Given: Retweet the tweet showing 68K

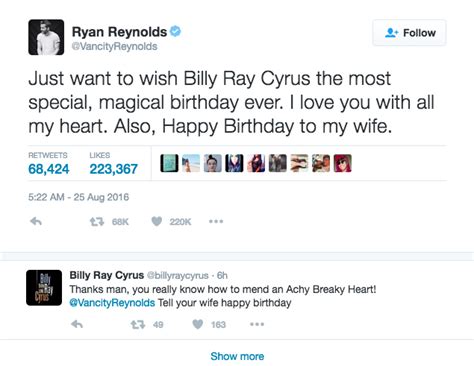Looking at the screenshot, I should point(97,221).
